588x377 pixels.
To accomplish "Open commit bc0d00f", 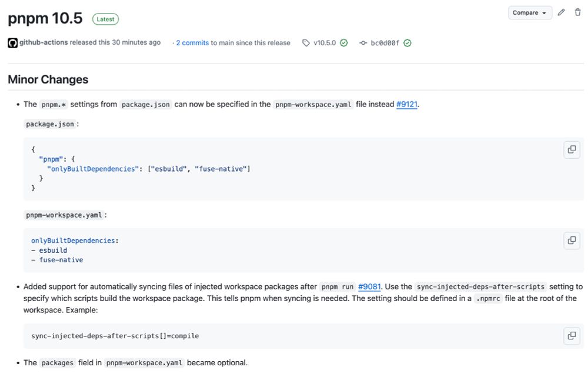I will pyautogui.click(x=385, y=43).
